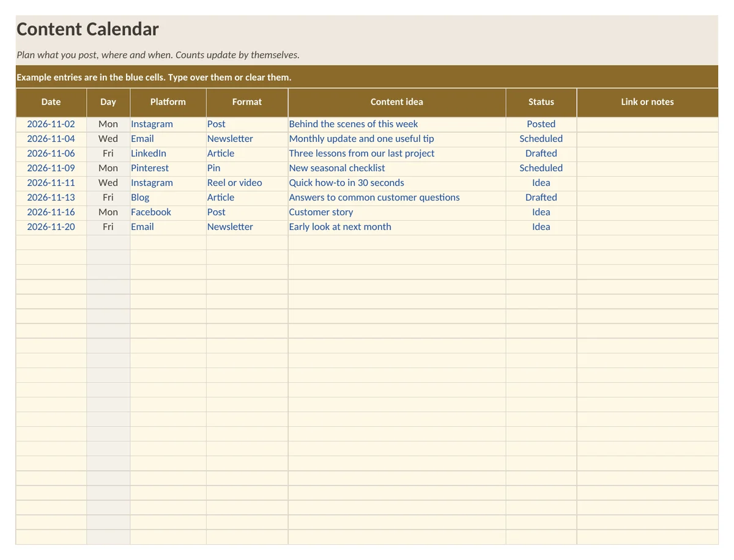The image size is (734, 560).
Task: Click 'Quick how-to in 30 seconds' cell
Action: (x=397, y=183)
